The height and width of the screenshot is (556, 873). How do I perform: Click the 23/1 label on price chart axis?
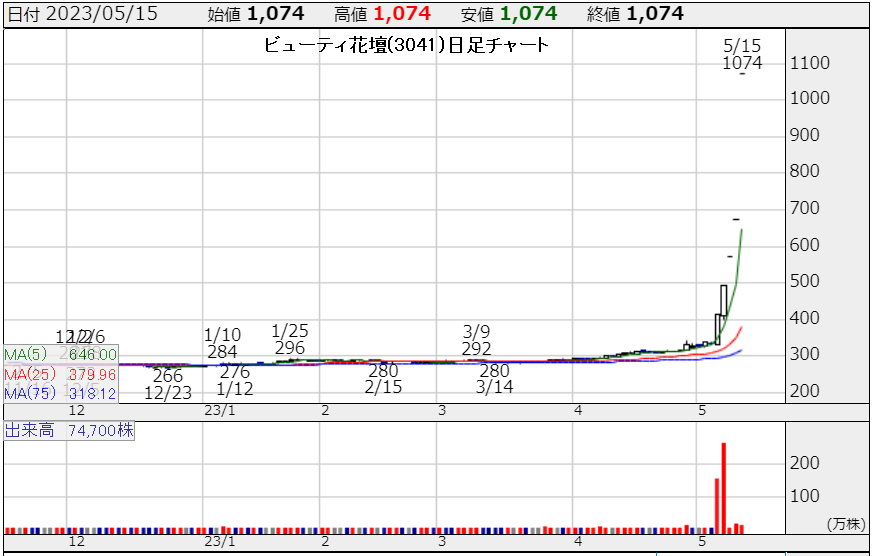coord(219,411)
